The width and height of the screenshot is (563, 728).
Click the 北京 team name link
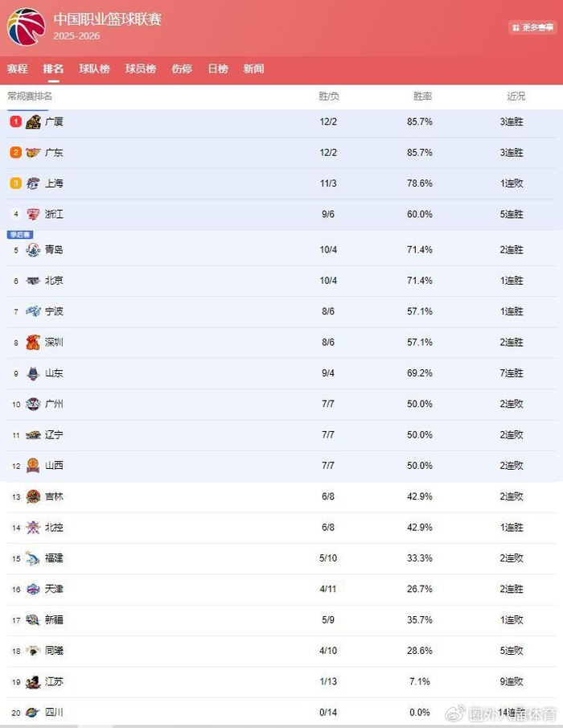coord(54,281)
